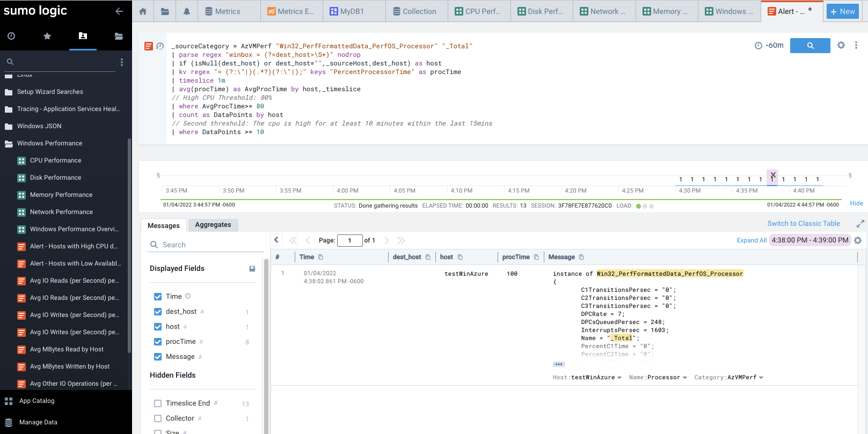Expand results pane to full screen icon
The width and height of the screenshot is (868, 434).
click(860, 224)
